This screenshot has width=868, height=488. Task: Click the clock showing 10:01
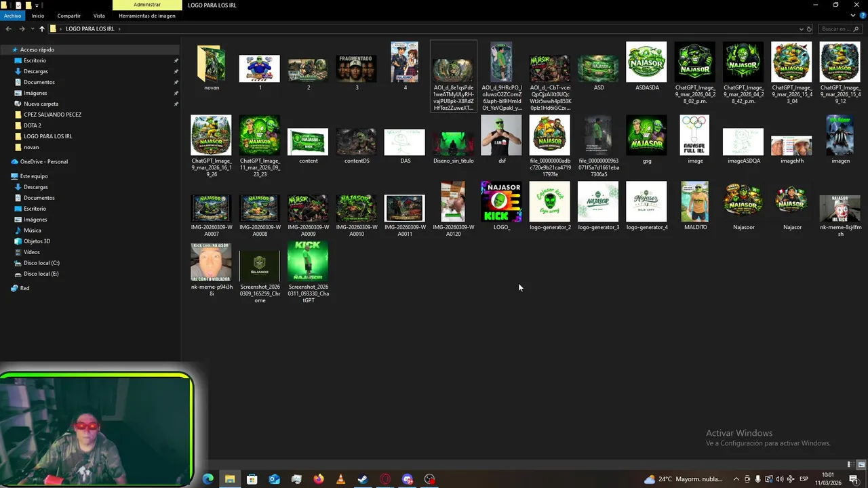[828, 479]
